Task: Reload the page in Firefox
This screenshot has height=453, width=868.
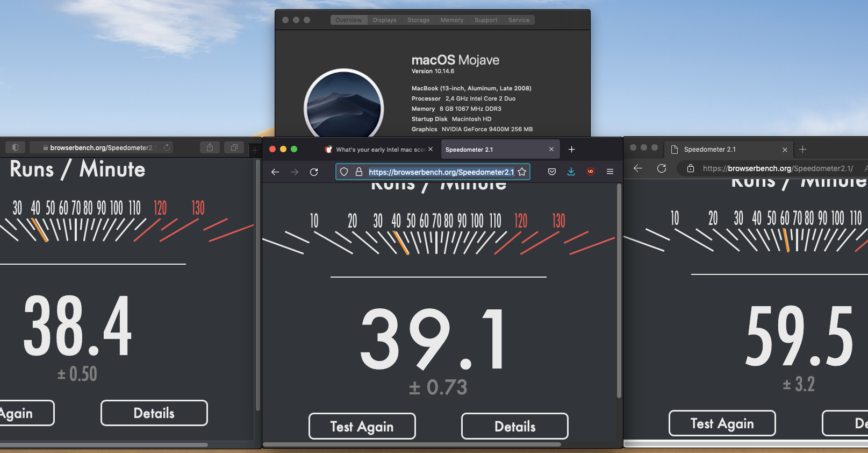Action: (x=314, y=172)
